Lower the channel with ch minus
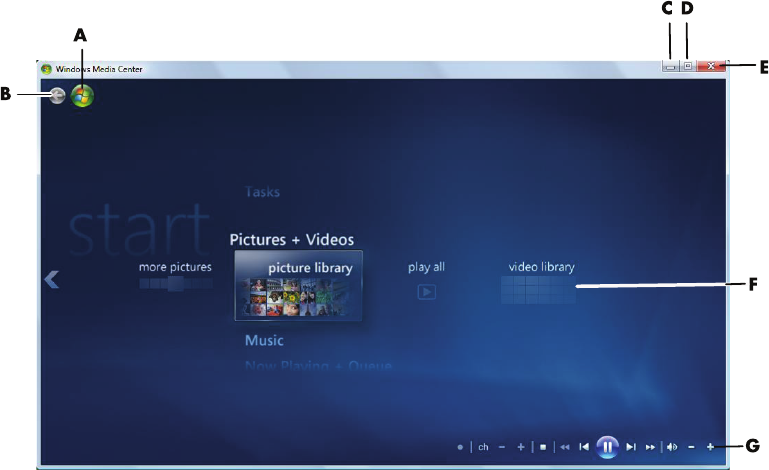 pyautogui.click(x=502, y=447)
